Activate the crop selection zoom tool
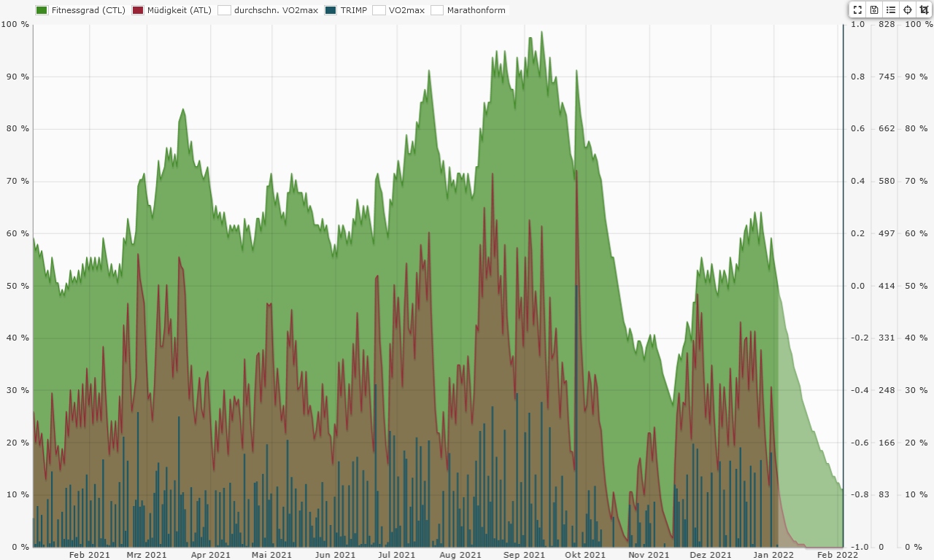 click(x=924, y=9)
